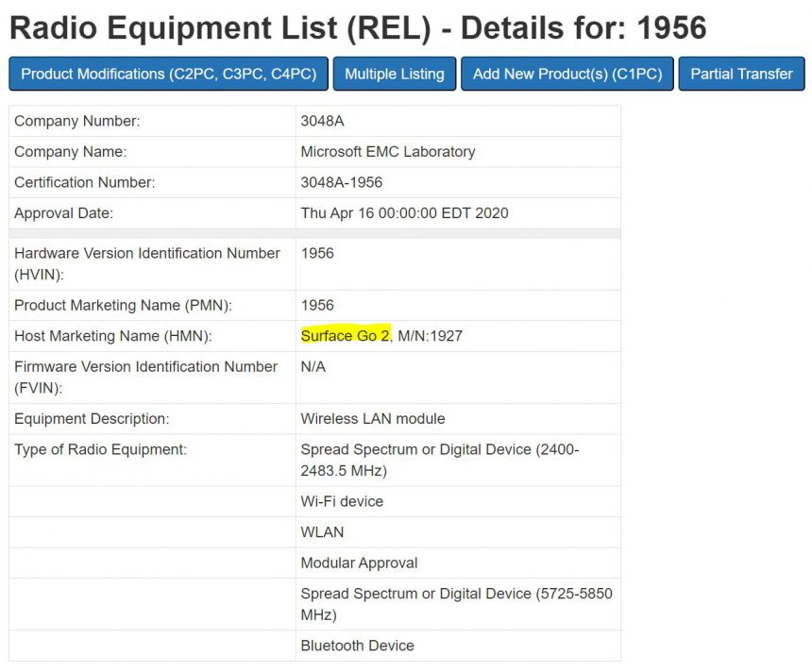Select 'Host Marketing Name (HMN):' label
The image size is (812, 672).
[113, 335]
